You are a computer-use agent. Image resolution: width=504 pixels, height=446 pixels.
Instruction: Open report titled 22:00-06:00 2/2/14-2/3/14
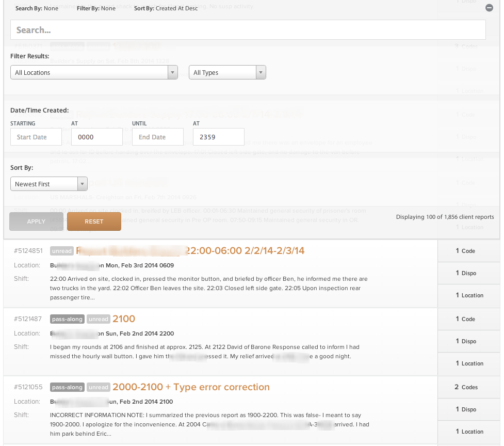click(190, 250)
